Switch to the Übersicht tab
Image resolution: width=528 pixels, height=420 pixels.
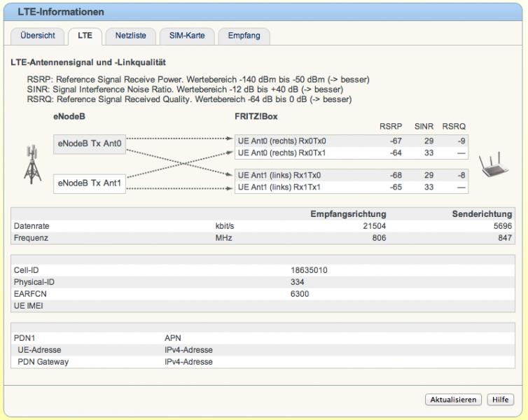[x=37, y=36]
